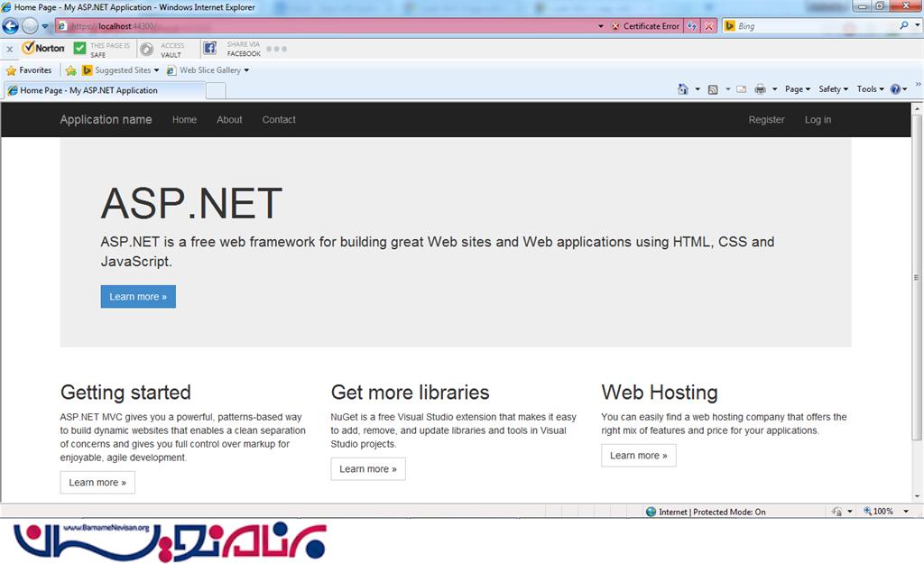Image resolution: width=924 pixels, height=564 pixels.
Task: Click the Refresh icon beside address bar
Action: pos(692,26)
